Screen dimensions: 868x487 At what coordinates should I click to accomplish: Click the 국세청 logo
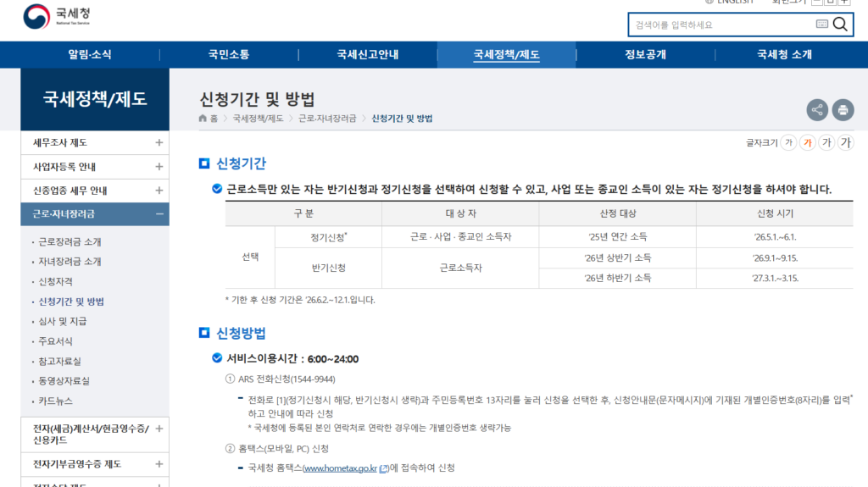57,15
